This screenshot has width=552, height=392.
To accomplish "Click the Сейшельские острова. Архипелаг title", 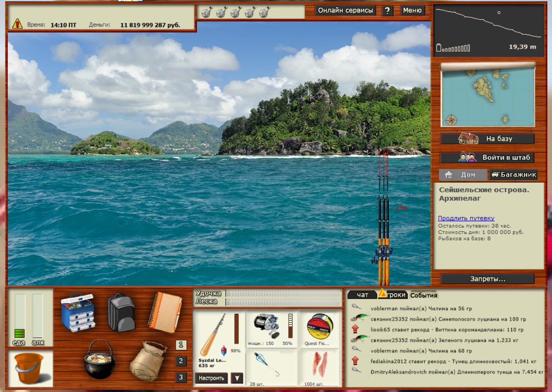I will pos(484,194).
